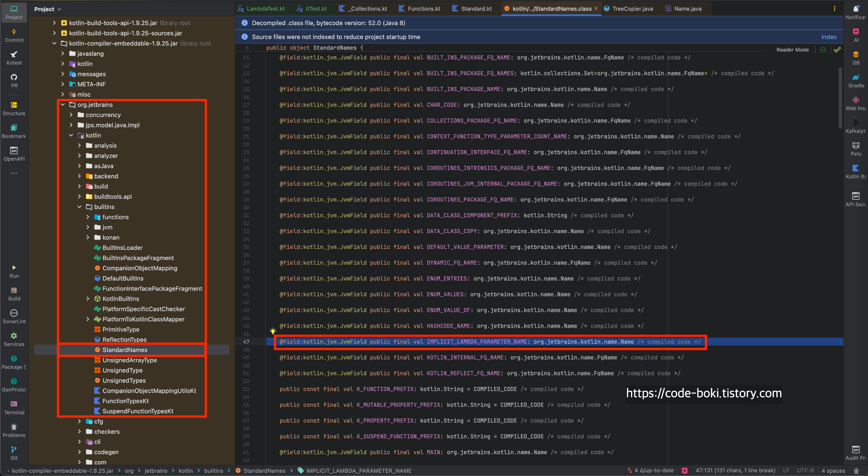Image resolution: width=868 pixels, height=476 pixels.
Task: Open the Structure tool window
Action: tap(14, 109)
